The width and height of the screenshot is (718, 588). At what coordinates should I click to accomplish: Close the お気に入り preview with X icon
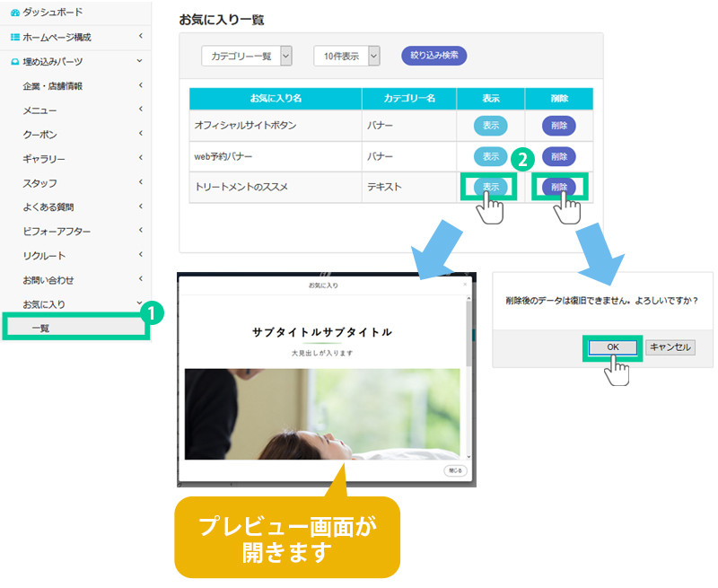(465, 285)
